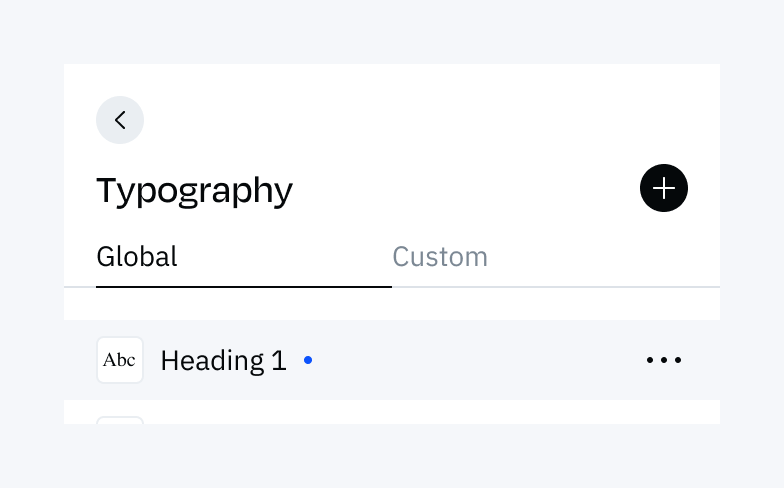The image size is (784, 488).
Task: Select the highlighted Heading 1 row
Action: pyautogui.click(x=392, y=360)
